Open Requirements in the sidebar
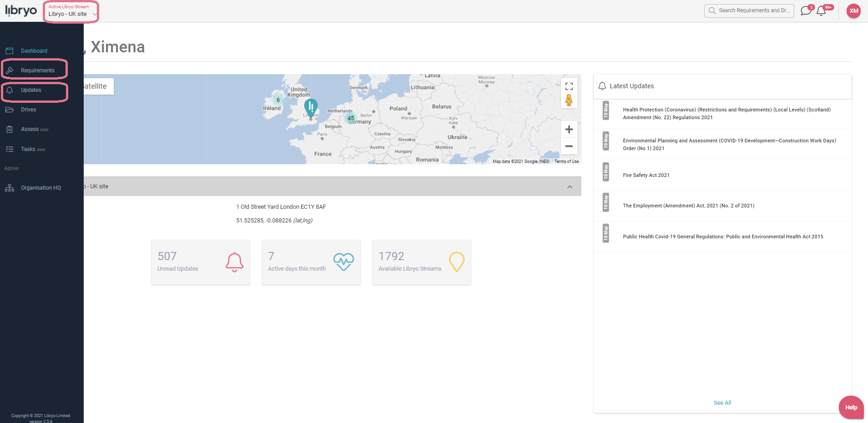Viewport: 868px width, 423px height. tap(38, 70)
